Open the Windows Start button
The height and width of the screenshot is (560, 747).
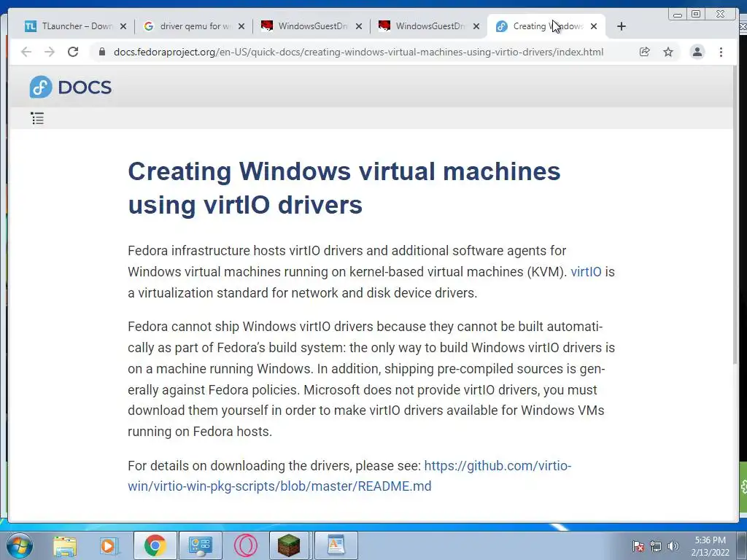pos(20,545)
